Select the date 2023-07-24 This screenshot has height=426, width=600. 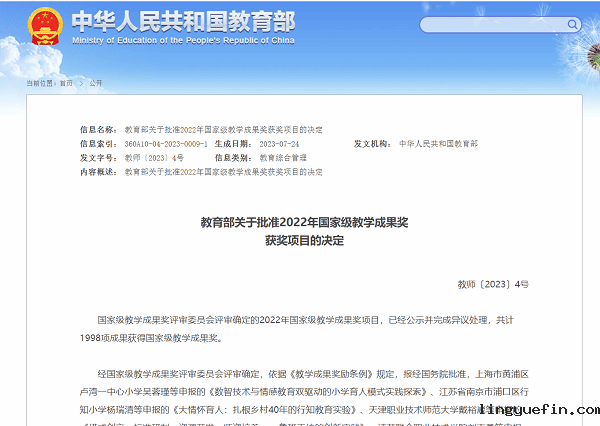coord(279,144)
